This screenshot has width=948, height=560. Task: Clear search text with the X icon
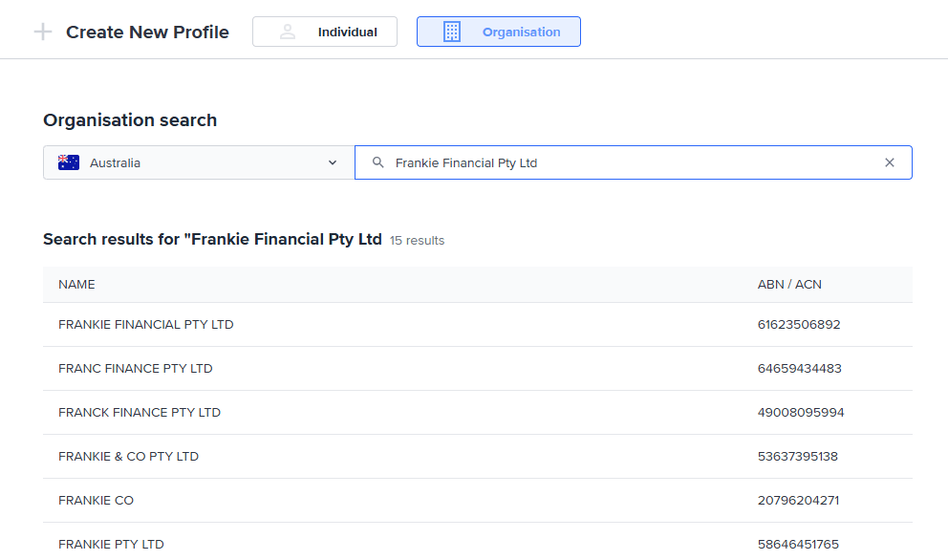(890, 162)
